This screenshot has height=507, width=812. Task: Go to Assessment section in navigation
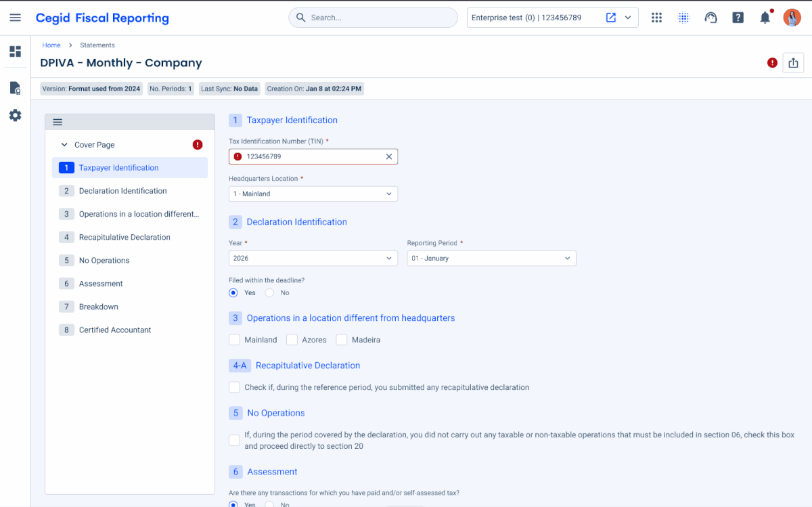point(101,284)
